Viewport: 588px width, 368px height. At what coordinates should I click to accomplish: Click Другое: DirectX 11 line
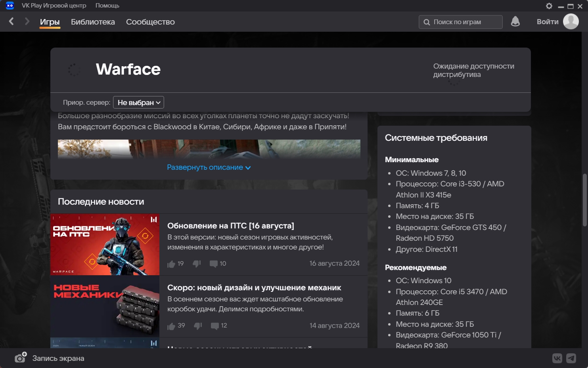coord(426,249)
